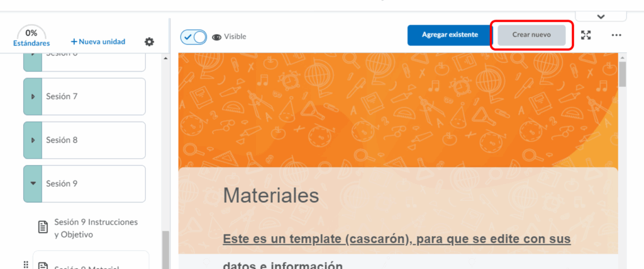Image resolution: width=644 pixels, height=269 pixels.
Task: Collapse the Sesión 9 unit
Action: click(x=33, y=183)
